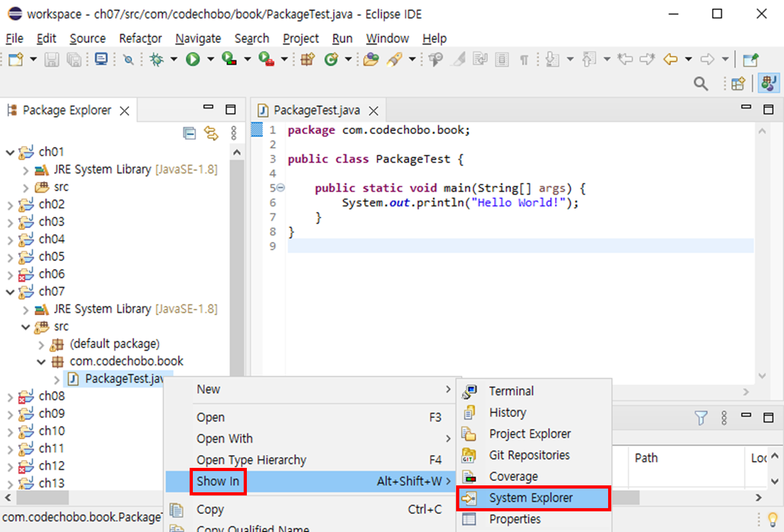The width and height of the screenshot is (784, 532).
Task: Click the Run External Tools icon
Action: pos(266,59)
